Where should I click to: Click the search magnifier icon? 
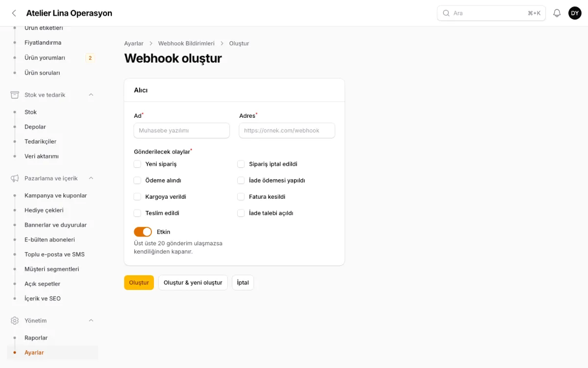point(446,13)
